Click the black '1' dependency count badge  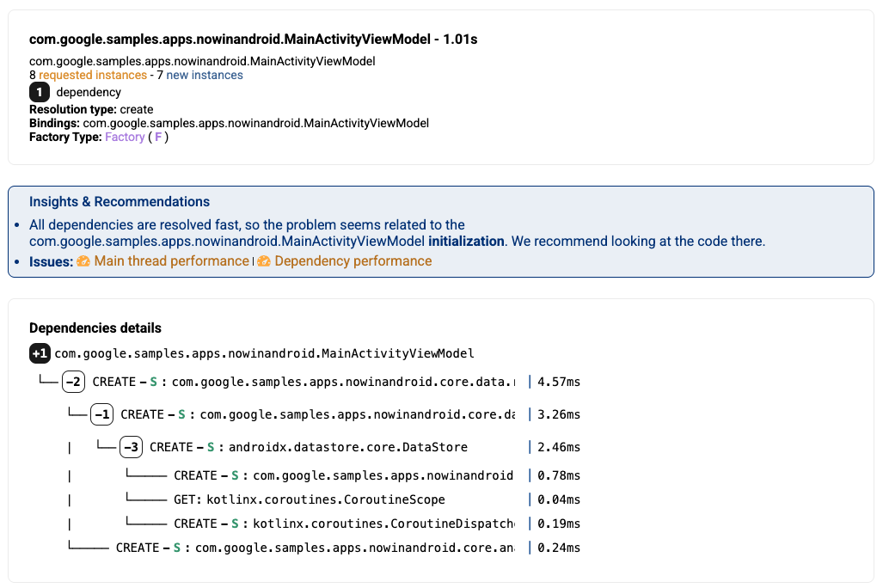(40, 92)
